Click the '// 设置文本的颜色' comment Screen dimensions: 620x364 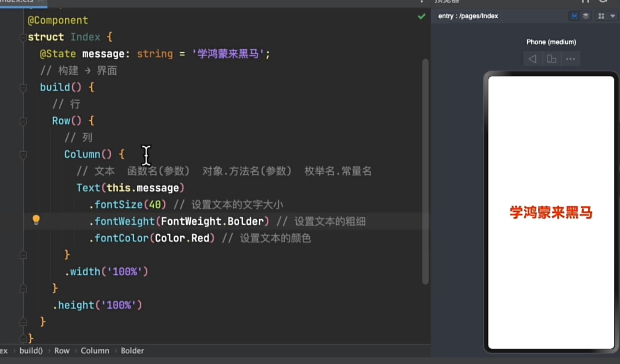point(266,238)
